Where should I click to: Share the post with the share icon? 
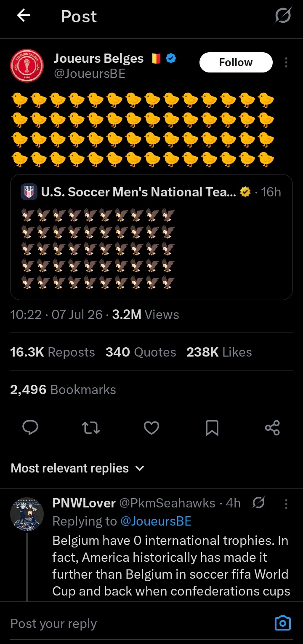pyautogui.click(x=272, y=428)
